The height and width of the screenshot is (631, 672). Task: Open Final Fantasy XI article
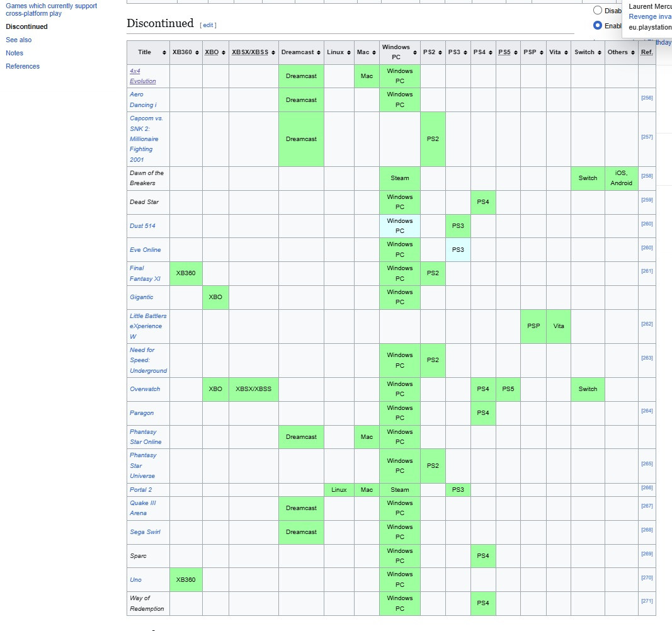pyautogui.click(x=145, y=273)
